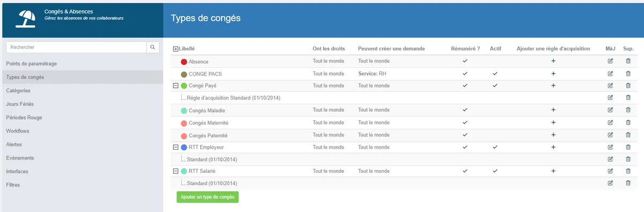This screenshot has height=212, width=644.
Task: Edit the Congés Maternité row
Action: (610, 123)
